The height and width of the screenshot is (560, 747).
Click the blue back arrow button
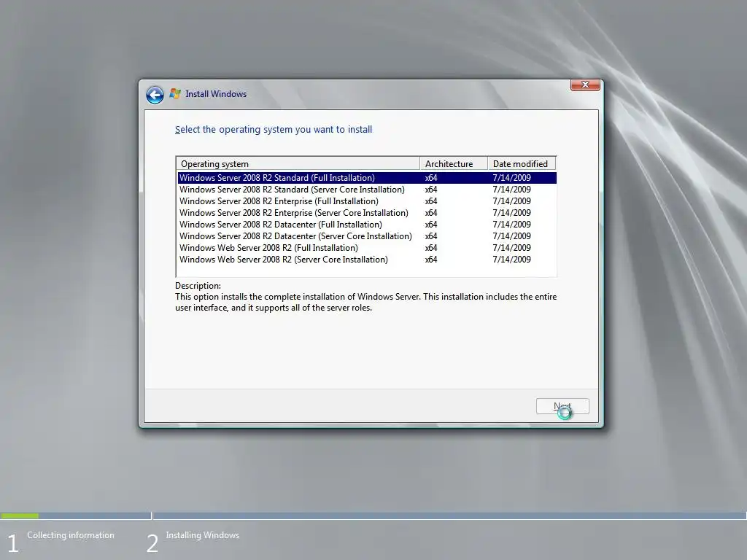[155, 95]
